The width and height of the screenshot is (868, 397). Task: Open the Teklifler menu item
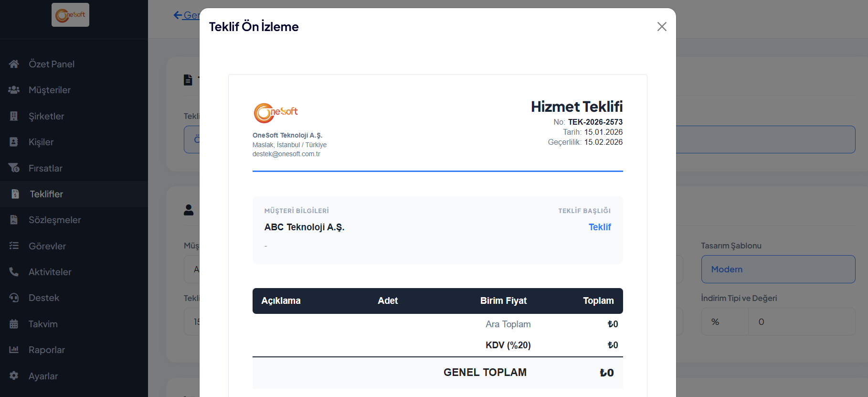[46, 194]
